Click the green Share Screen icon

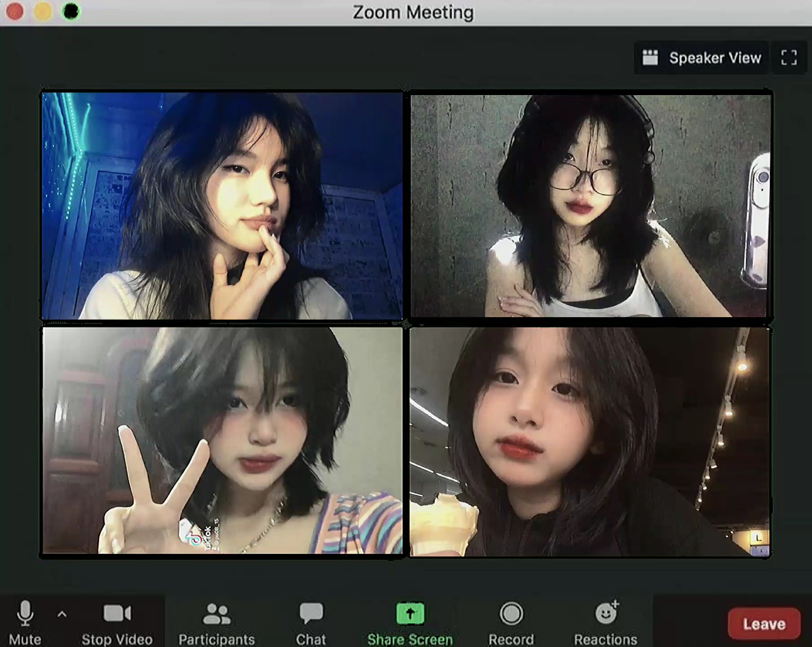410,614
